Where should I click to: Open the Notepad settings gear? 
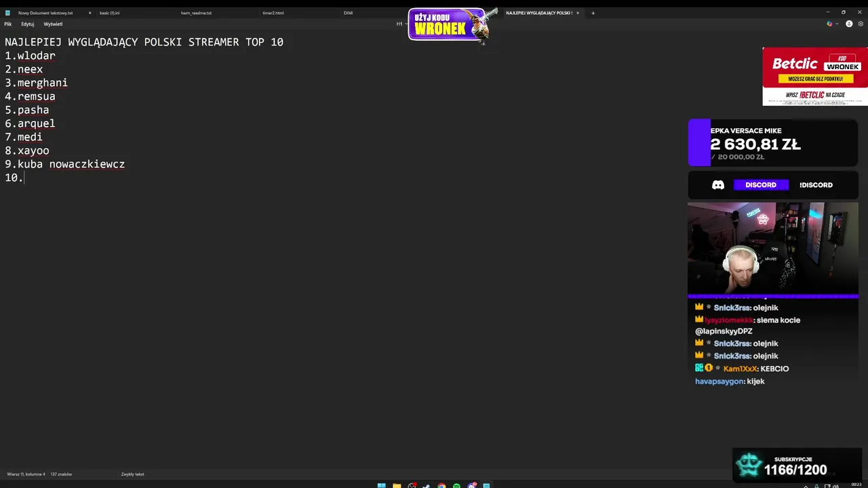tap(861, 24)
